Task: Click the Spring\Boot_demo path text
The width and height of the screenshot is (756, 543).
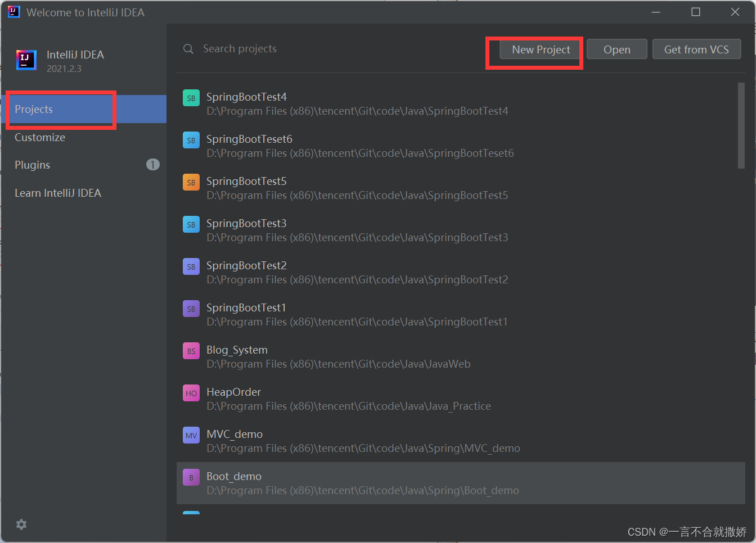Action: [363, 491]
